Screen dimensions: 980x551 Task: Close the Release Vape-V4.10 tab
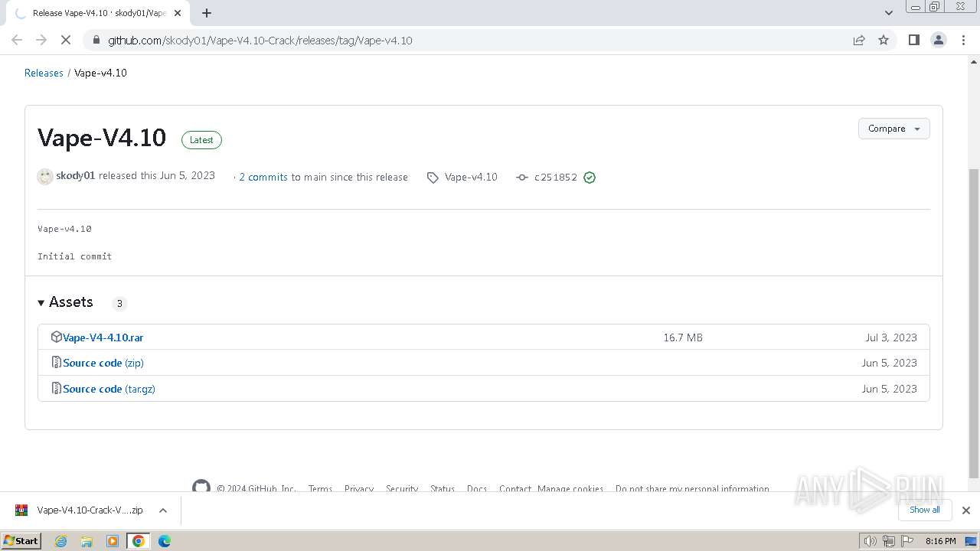click(178, 13)
